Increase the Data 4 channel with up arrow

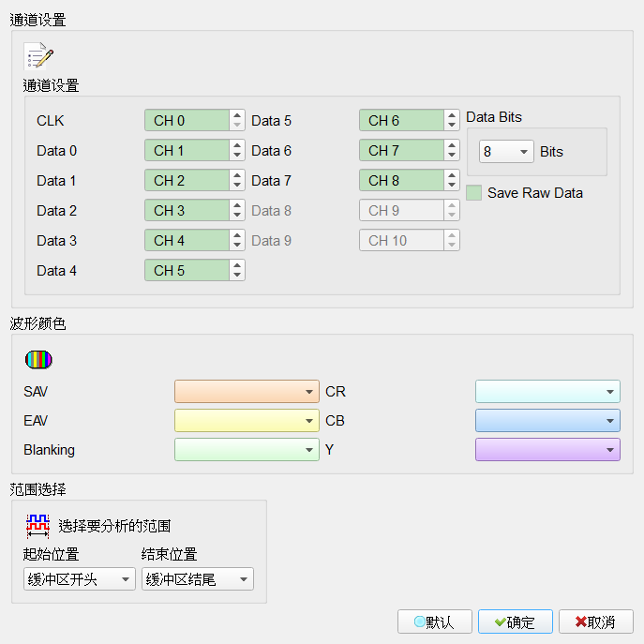pyautogui.click(x=237, y=265)
